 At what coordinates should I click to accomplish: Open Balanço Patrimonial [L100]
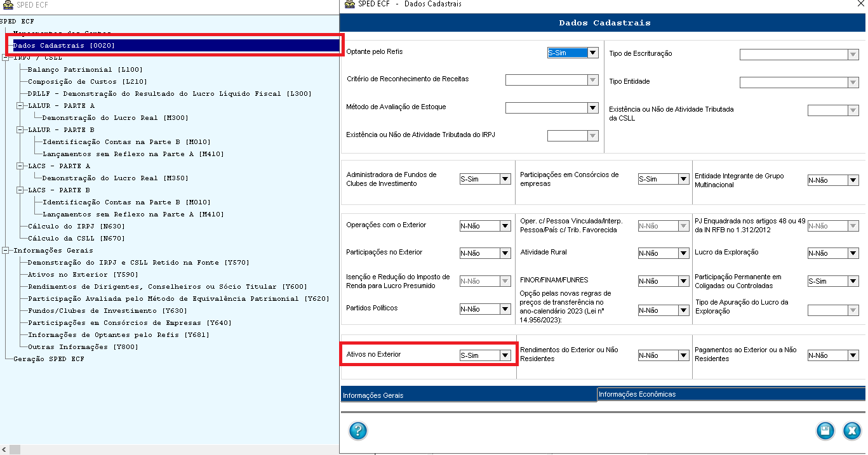(x=85, y=69)
